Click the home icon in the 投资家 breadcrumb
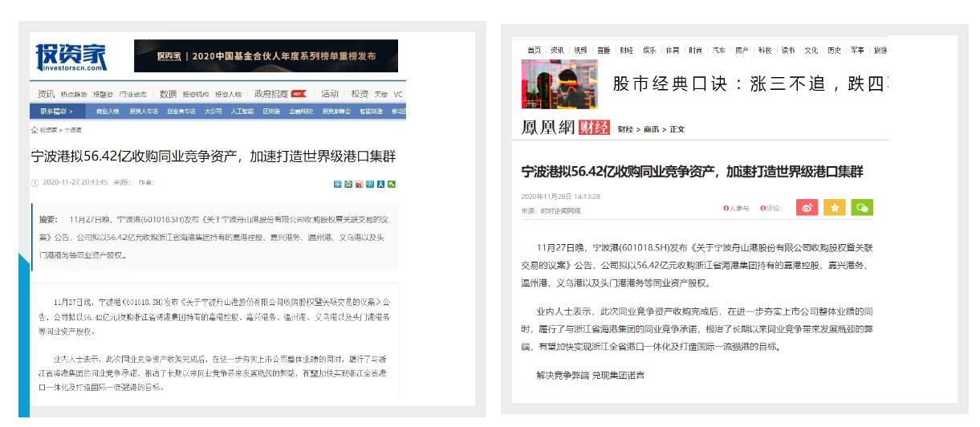This screenshot has width=980, height=427. tap(34, 128)
